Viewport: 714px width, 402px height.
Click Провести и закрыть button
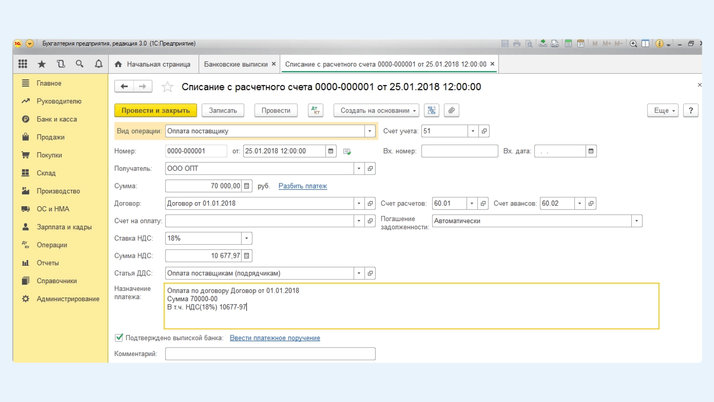pos(155,111)
